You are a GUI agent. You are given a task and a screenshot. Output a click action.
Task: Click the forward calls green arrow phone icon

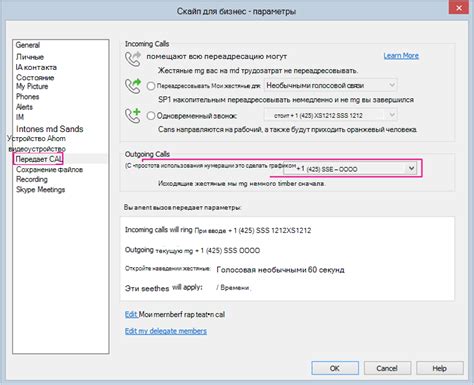[x=133, y=86]
